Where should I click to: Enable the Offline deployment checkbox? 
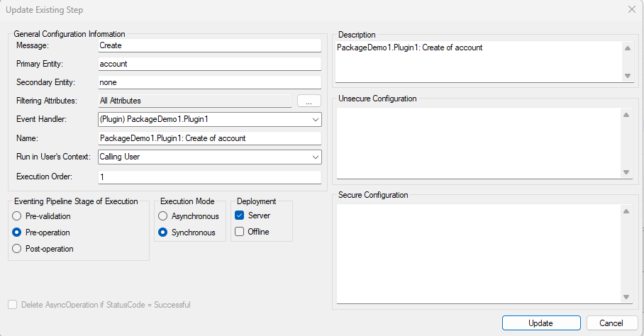[240, 232]
